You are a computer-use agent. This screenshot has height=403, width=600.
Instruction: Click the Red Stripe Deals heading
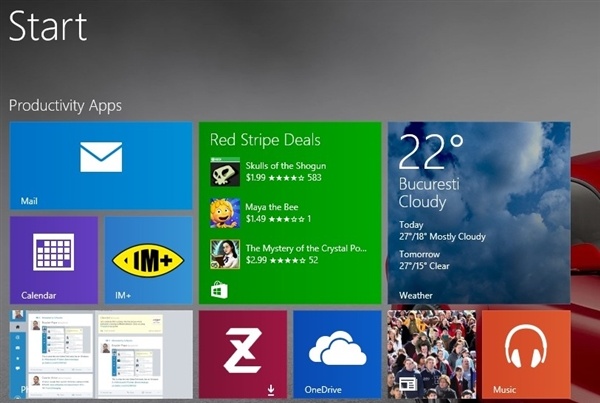click(265, 140)
